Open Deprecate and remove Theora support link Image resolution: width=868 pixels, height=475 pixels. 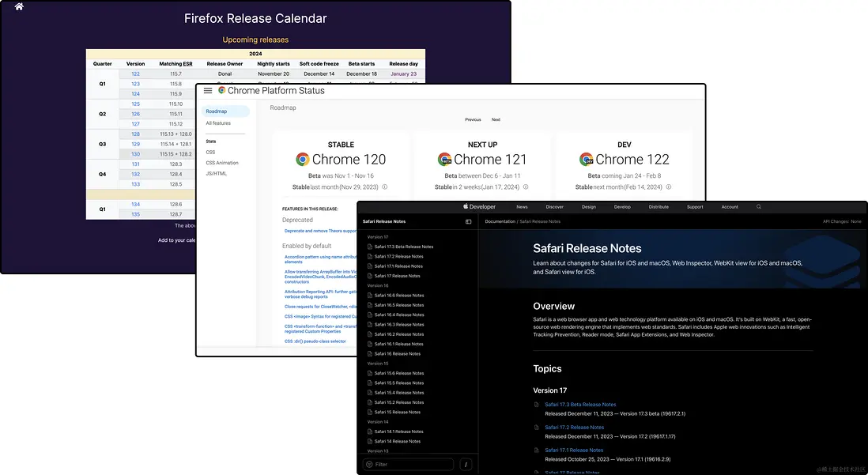tap(320, 231)
